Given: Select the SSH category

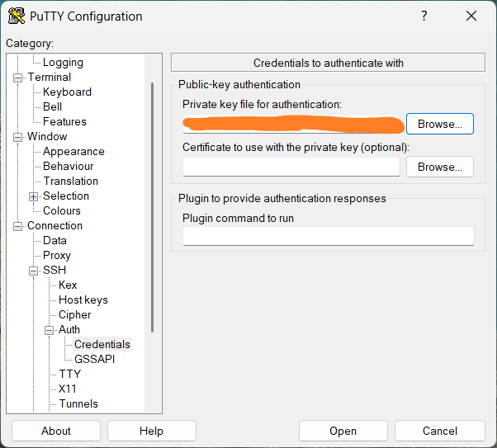Looking at the screenshot, I should (54, 271).
